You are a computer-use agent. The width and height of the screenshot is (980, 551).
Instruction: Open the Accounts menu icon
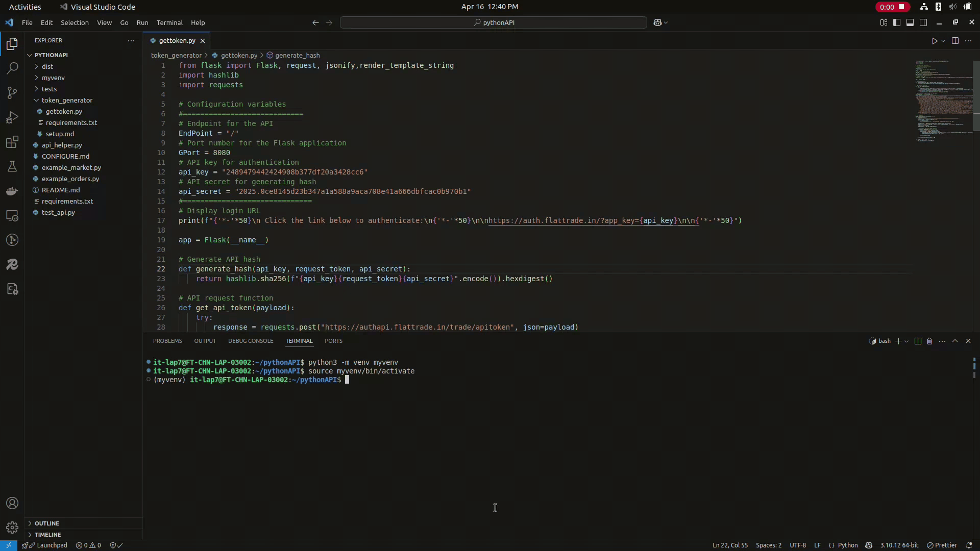(x=12, y=504)
